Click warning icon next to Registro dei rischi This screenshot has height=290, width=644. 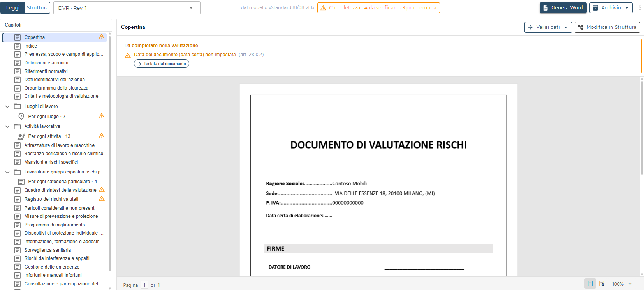(102, 199)
